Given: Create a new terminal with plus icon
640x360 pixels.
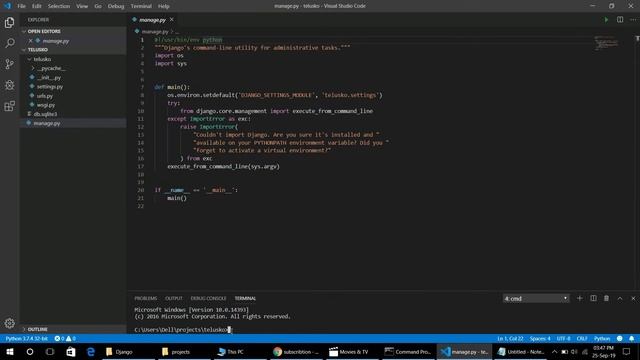Looking at the screenshot, I should 579,298.
